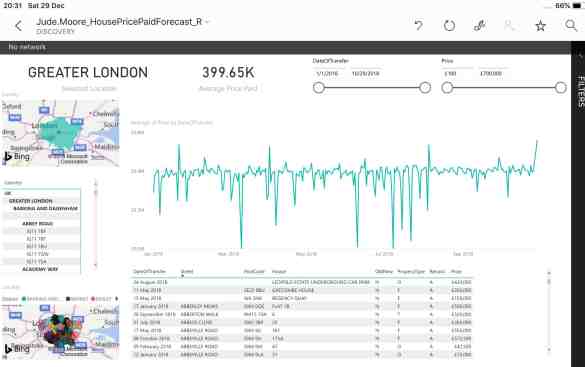
Task: Mark report as favorite with star icon
Action: pos(540,25)
